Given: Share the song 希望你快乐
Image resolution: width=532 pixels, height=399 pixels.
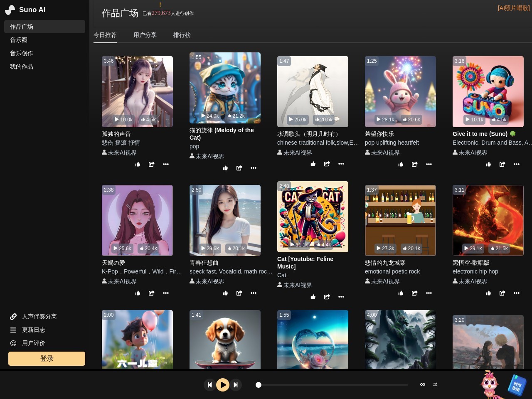Looking at the screenshot, I should point(414,165).
